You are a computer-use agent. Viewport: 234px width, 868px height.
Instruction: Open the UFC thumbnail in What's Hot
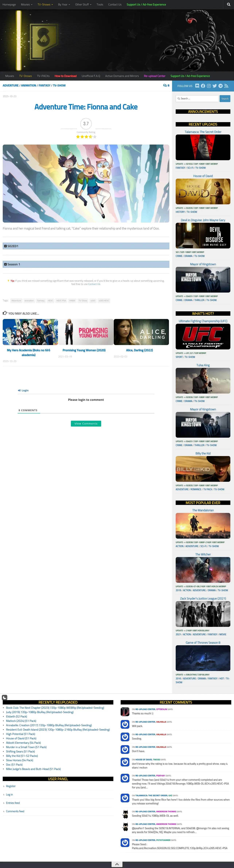tap(203, 336)
